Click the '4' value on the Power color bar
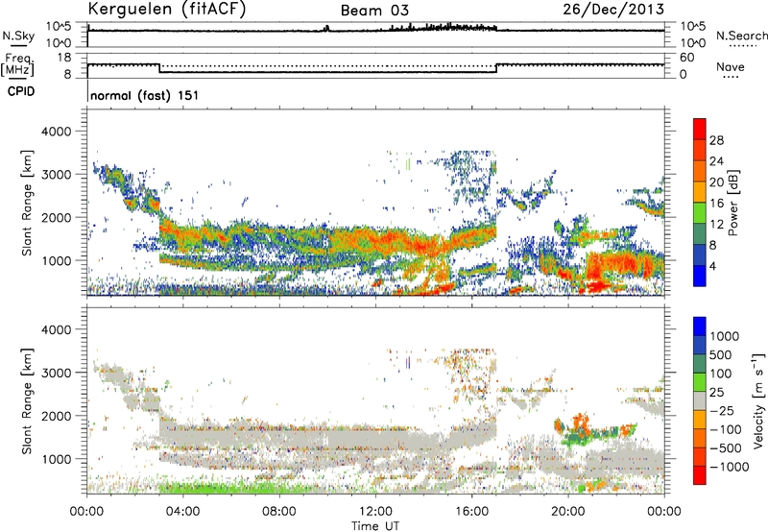The height and width of the screenshot is (532, 768). pos(712,266)
